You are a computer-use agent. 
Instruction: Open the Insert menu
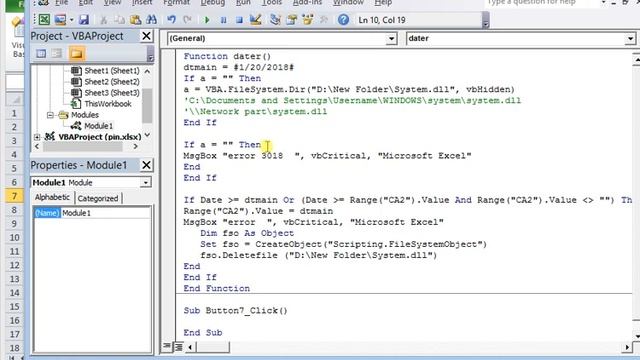coord(142,2)
